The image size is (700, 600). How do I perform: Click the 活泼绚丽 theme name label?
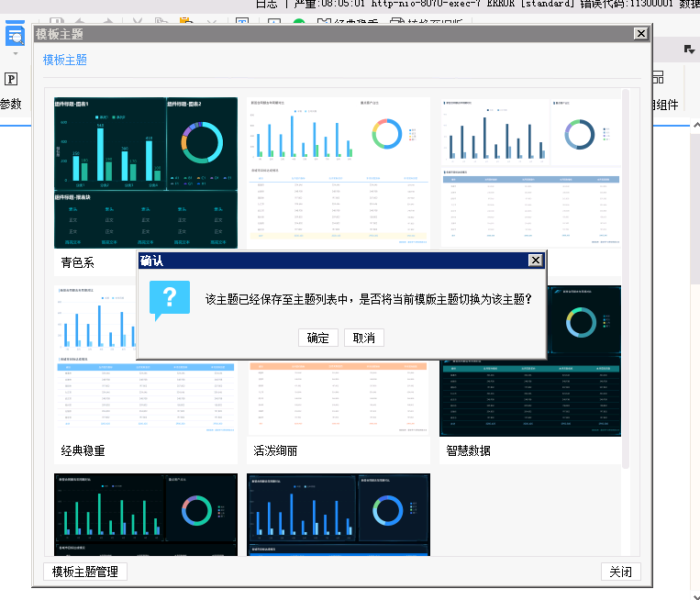click(275, 450)
